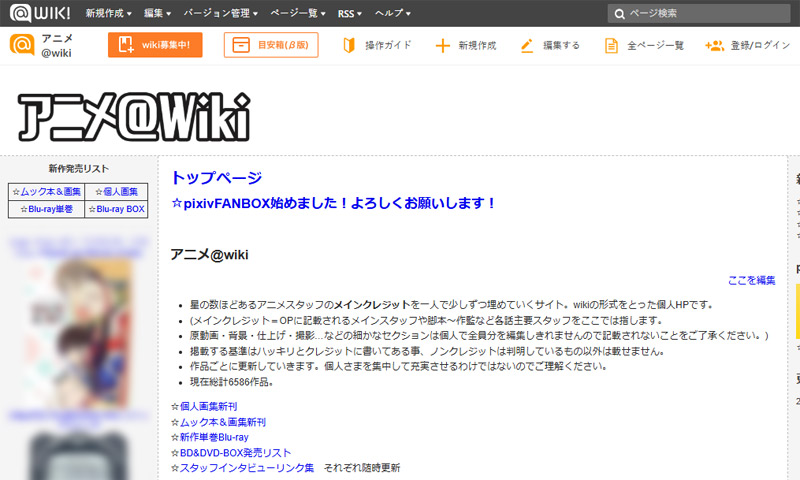Click the orange plus 新規作成 icon

point(442,45)
